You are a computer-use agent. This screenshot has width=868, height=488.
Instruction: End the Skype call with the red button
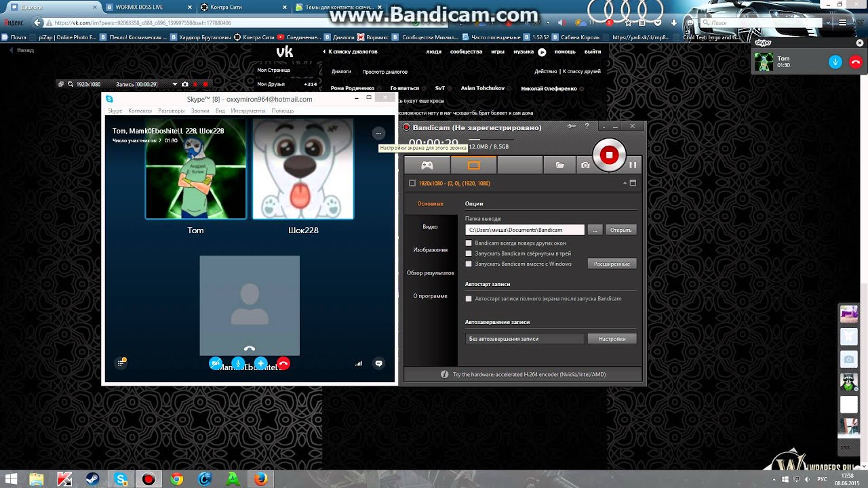[x=283, y=363]
